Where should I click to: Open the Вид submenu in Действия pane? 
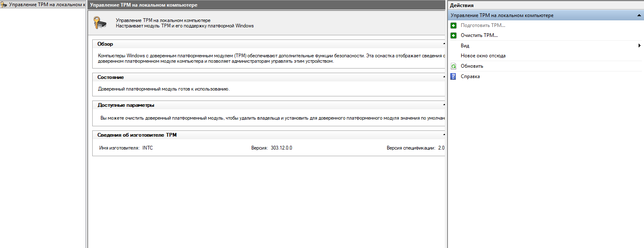click(x=546, y=46)
